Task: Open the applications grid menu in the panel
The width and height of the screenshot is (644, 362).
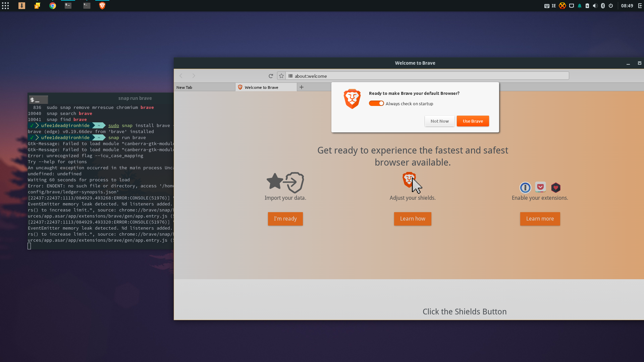Action: 5,6
